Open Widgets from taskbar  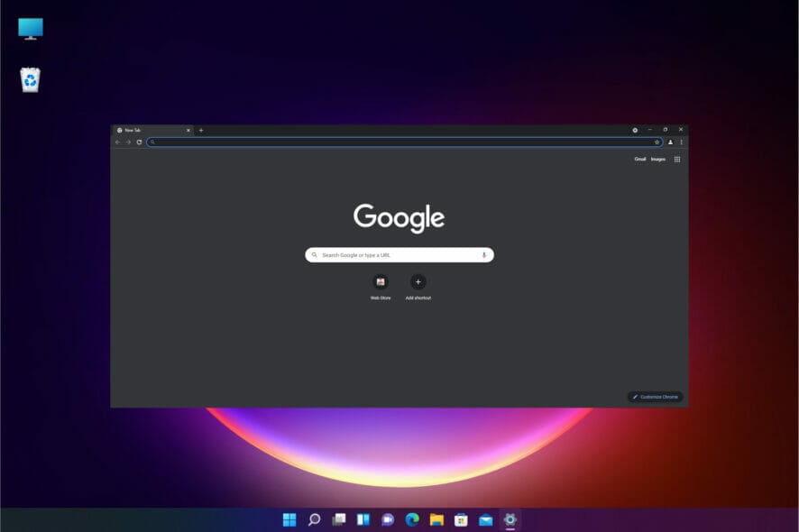[363, 519]
